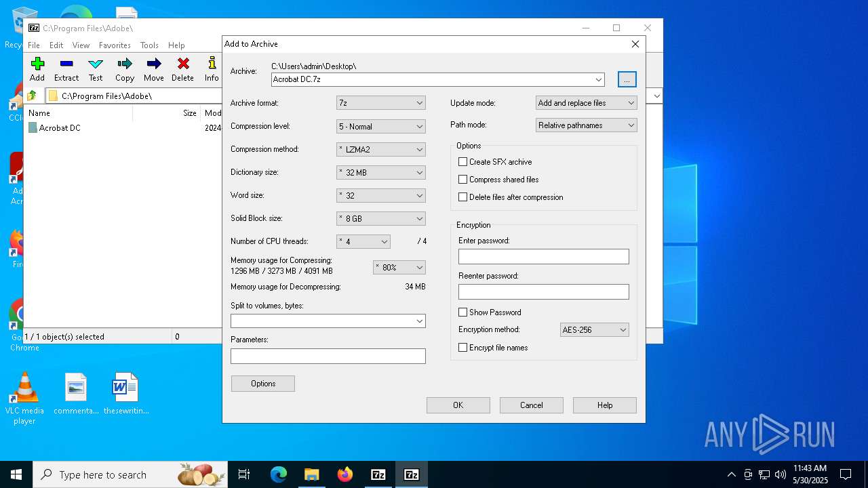Click the up-folder arrow icon in 7-Zip

point(32,96)
